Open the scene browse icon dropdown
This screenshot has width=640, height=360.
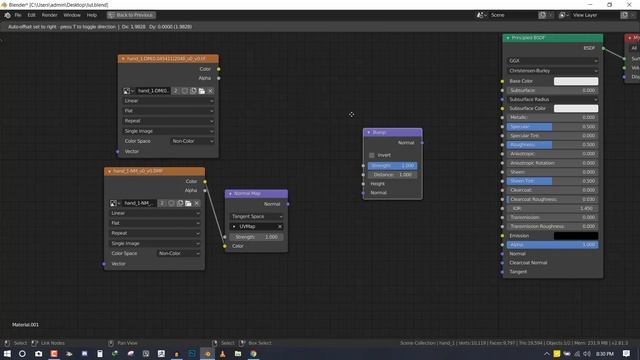pos(482,15)
